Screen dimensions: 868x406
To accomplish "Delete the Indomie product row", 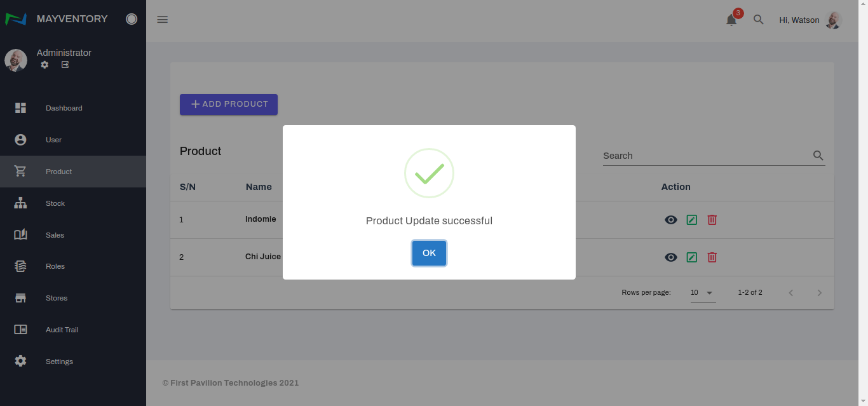I will (712, 220).
